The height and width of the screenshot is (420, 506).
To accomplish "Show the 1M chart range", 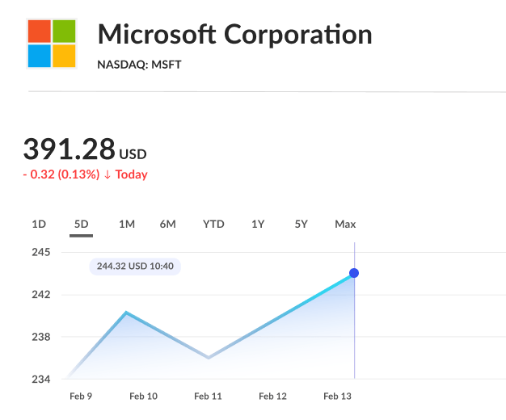I will (126, 225).
